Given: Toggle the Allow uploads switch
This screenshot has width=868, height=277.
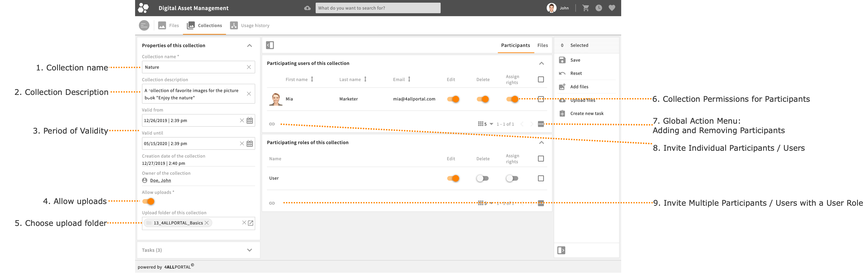Looking at the screenshot, I should (148, 201).
